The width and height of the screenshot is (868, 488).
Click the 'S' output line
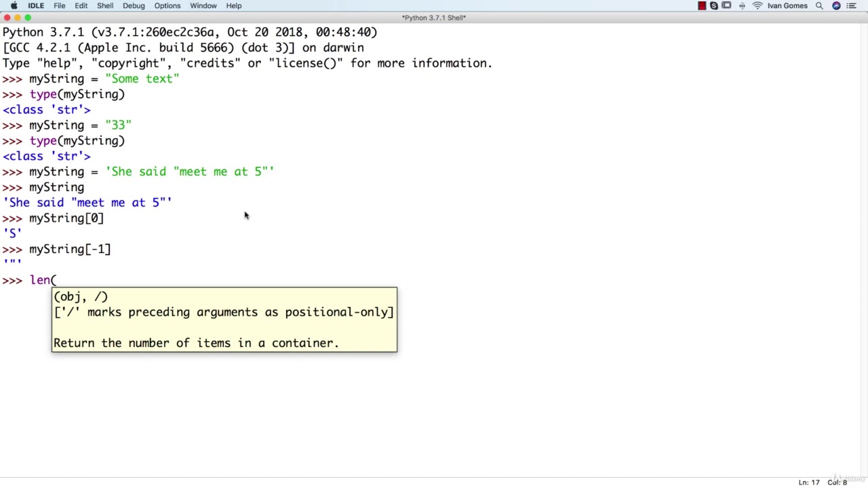(12, 234)
